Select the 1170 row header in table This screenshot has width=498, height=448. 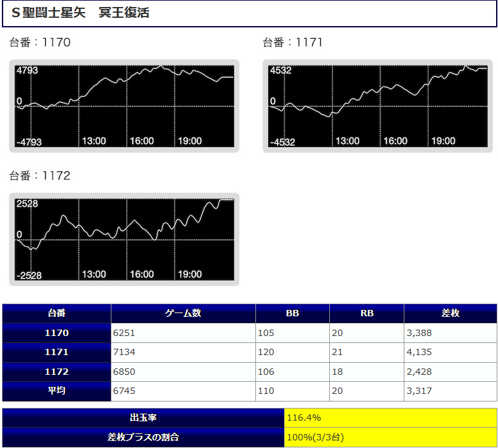[57, 333]
